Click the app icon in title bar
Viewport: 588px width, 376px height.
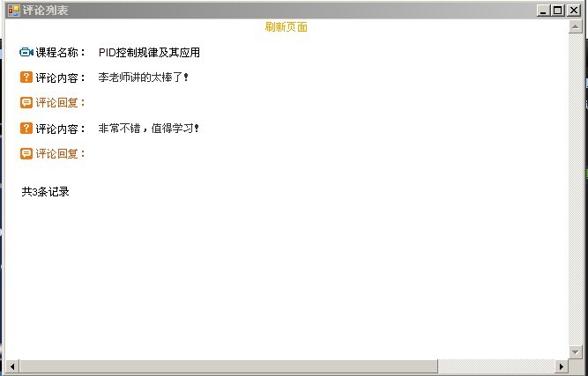coord(13,11)
